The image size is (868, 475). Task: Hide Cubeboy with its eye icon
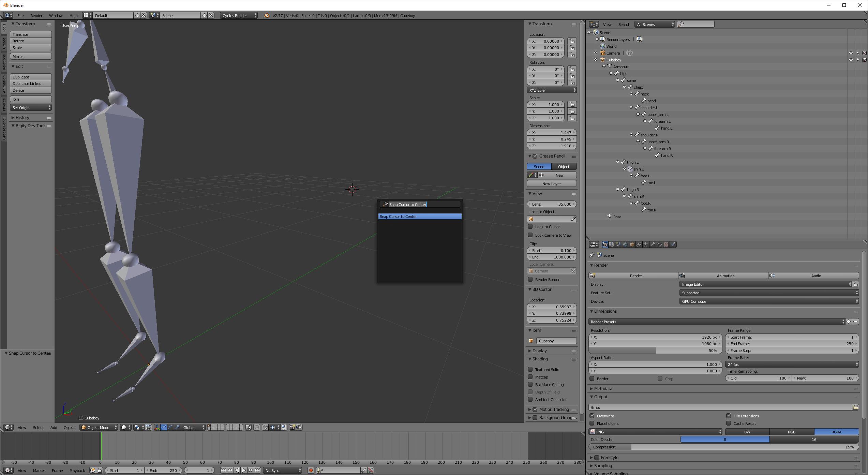[x=851, y=60]
